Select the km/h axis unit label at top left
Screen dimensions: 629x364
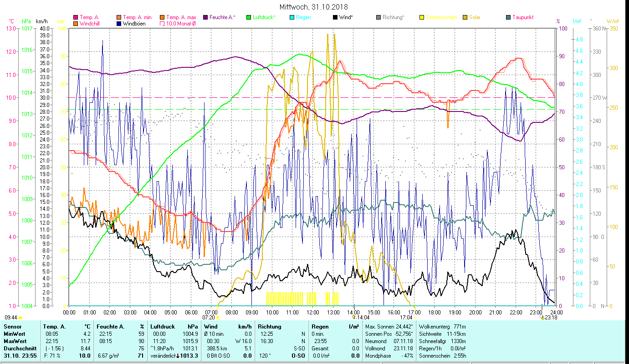pyautogui.click(x=41, y=21)
